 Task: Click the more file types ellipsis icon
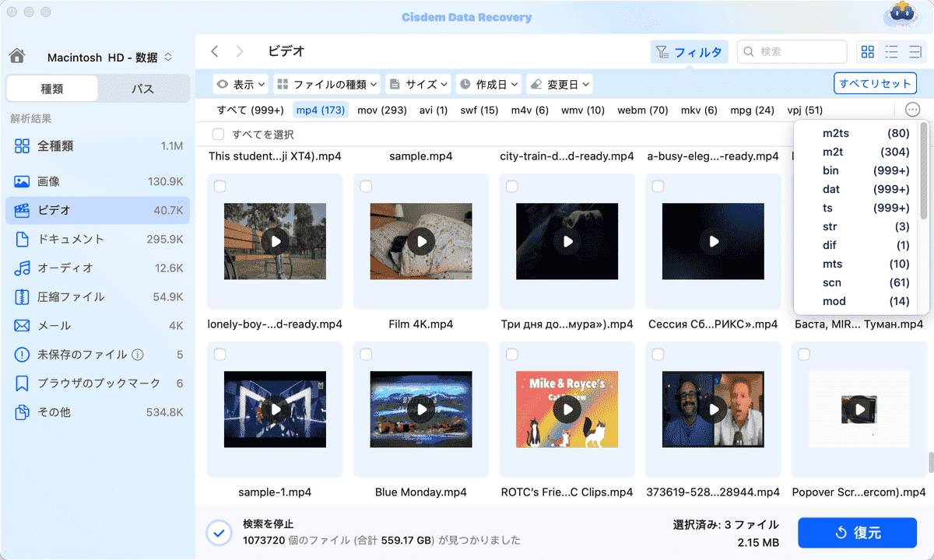(x=913, y=110)
